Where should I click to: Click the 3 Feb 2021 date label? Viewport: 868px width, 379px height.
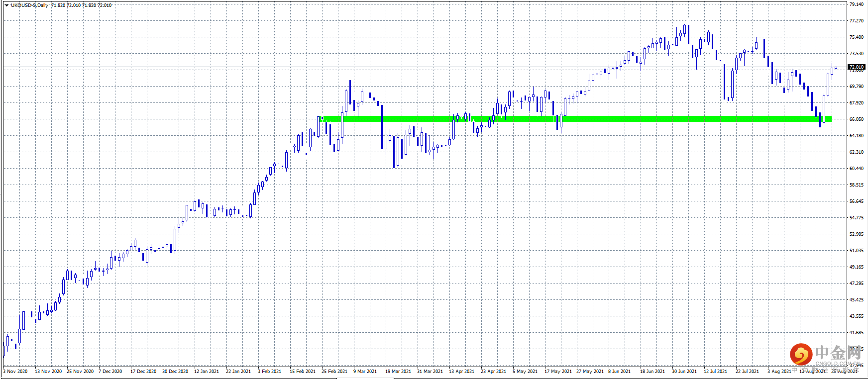coord(270,371)
